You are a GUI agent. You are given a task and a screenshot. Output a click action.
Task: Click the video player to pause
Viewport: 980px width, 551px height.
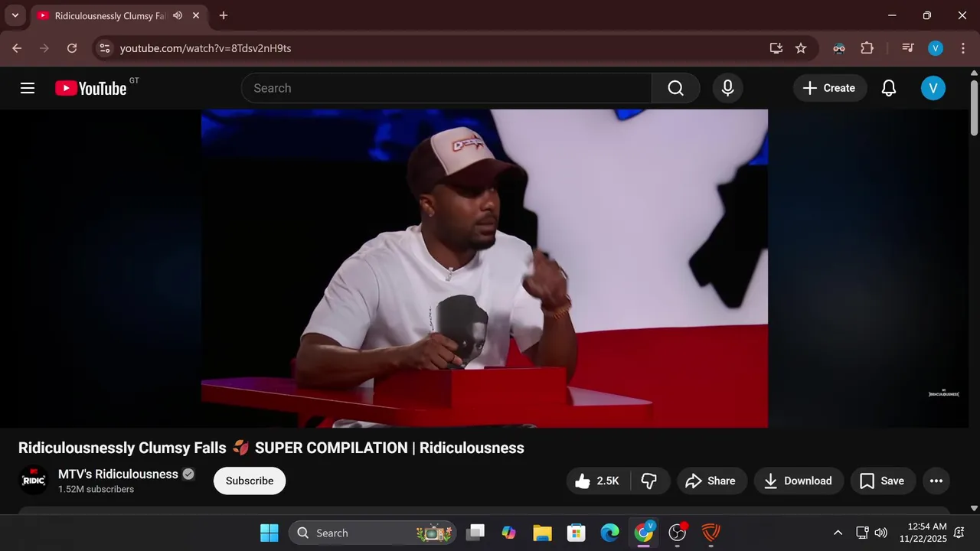pyautogui.click(x=484, y=268)
